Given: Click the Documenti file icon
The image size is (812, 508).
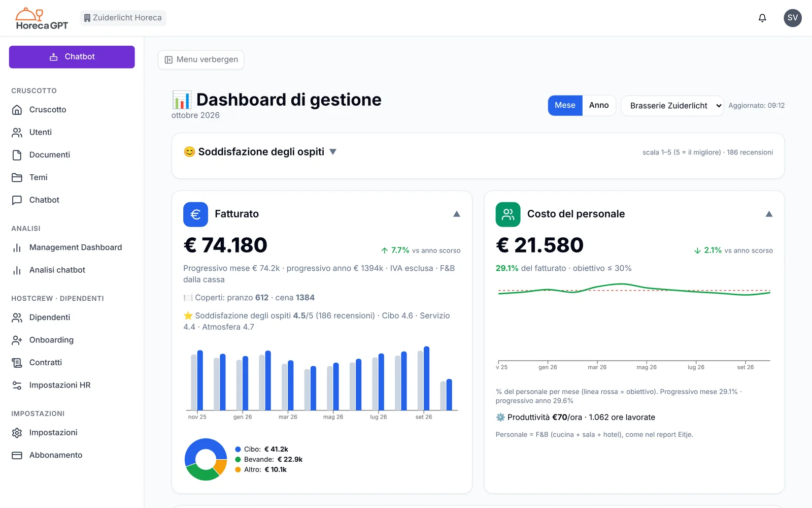Looking at the screenshot, I should (17, 155).
